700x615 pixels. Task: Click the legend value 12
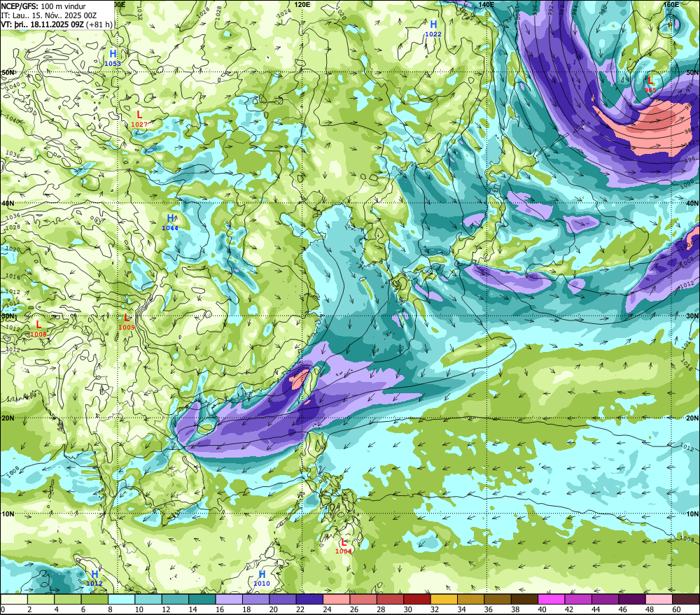tap(166, 609)
